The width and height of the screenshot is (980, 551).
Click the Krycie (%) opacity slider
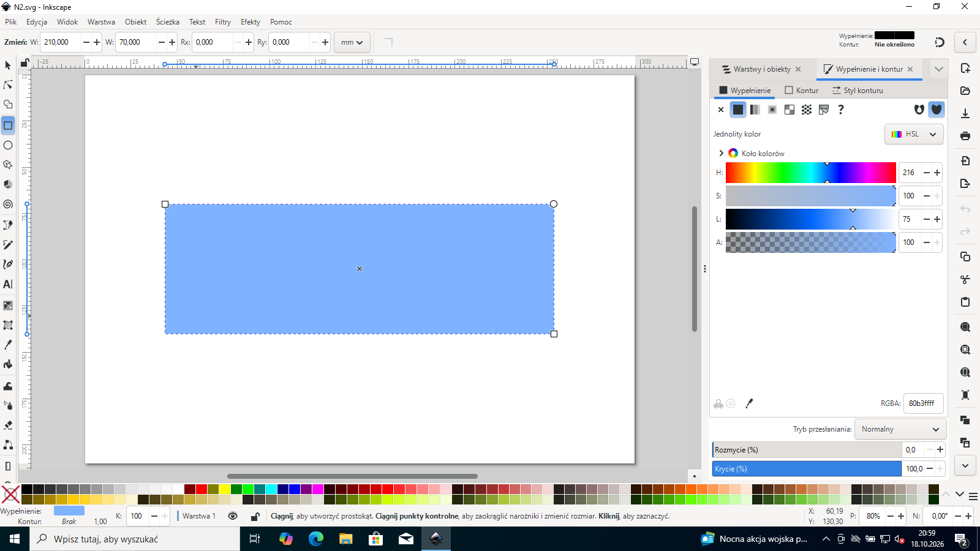click(807, 469)
